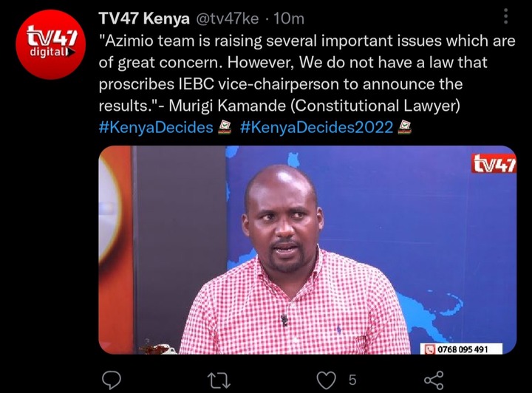Expand the studio interview image
The height and width of the screenshot is (393, 532).
click(x=307, y=250)
